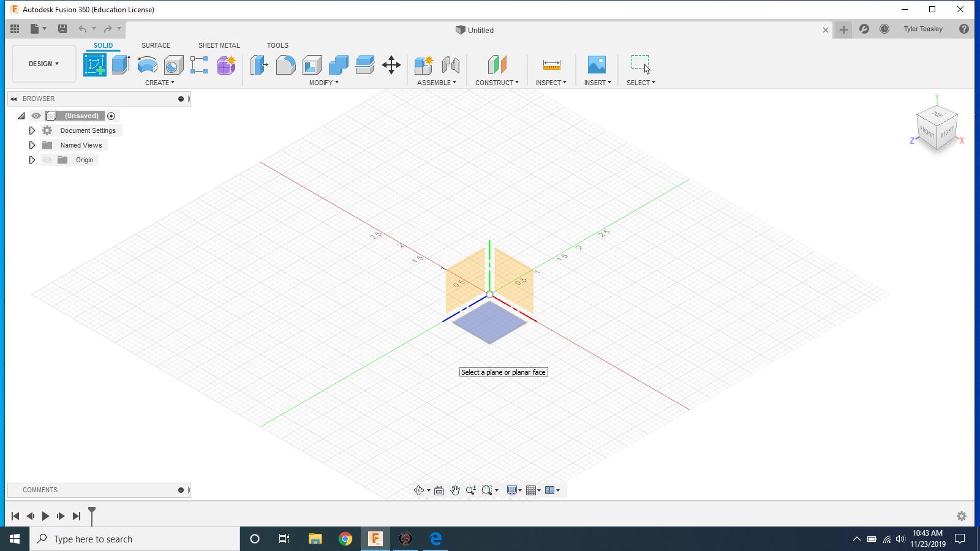This screenshot has width=980, height=551.
Task: Select the Combine tool
Action: pos(338,64)
